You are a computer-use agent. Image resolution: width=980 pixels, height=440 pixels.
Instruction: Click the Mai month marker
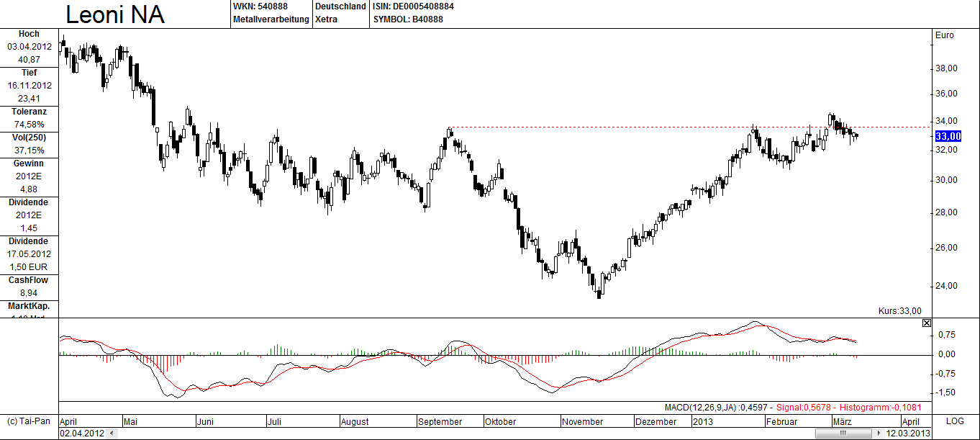[x=130, y=422]
